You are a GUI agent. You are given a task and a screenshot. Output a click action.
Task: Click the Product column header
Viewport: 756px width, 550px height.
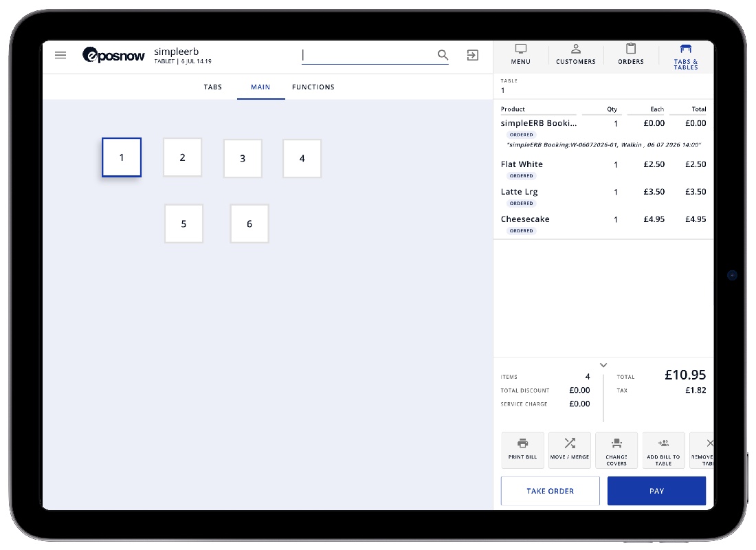click(513, 109)
